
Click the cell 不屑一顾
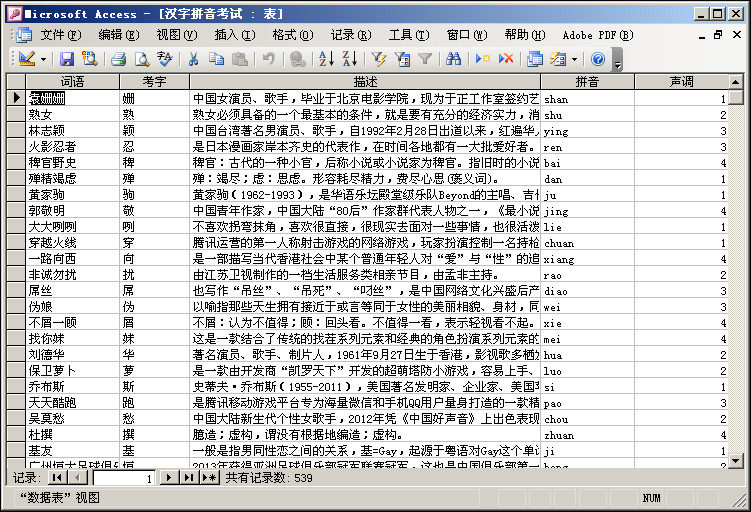73,323
